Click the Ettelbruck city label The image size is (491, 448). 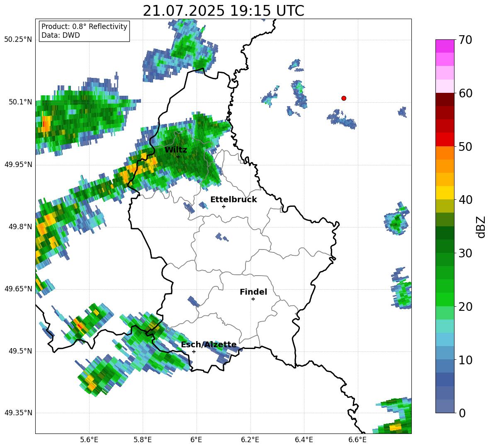click(x=233, y=200)
